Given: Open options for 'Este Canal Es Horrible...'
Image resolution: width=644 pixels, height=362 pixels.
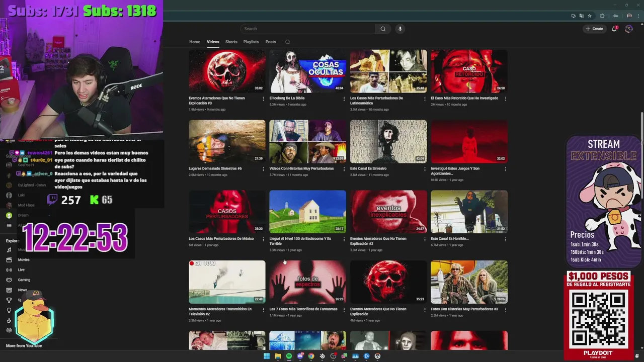Looking at the screenshot, I should [506, 239].
